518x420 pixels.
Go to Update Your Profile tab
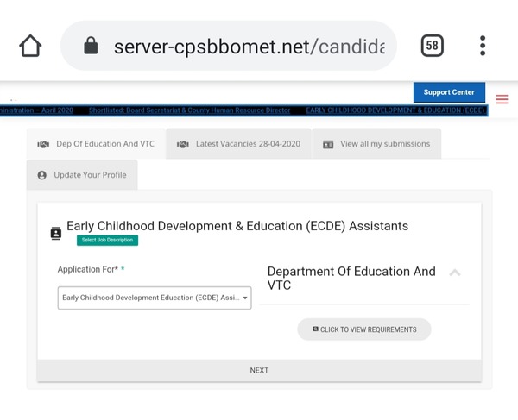pyautogui.click(x=90, y=175)
